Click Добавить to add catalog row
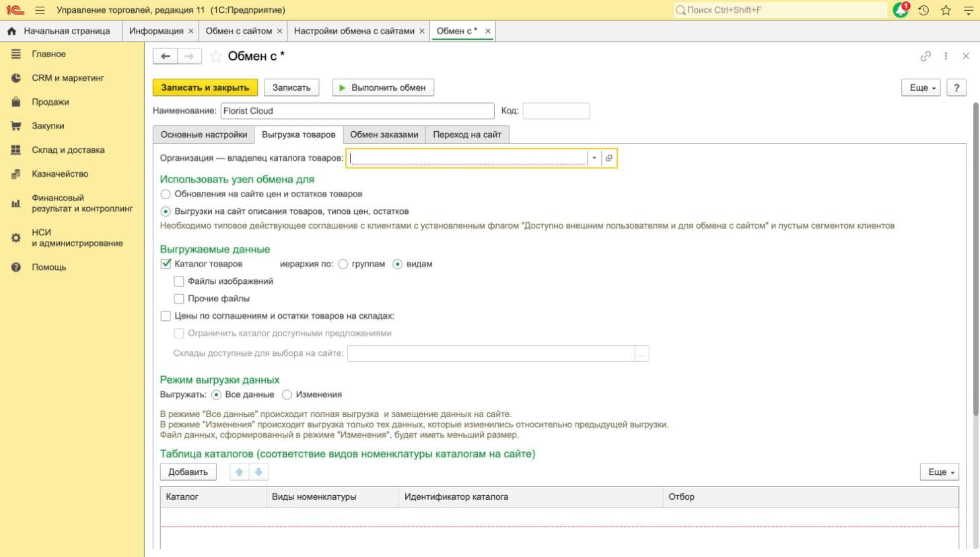This screenshot has width=980, height=557. 188,472
